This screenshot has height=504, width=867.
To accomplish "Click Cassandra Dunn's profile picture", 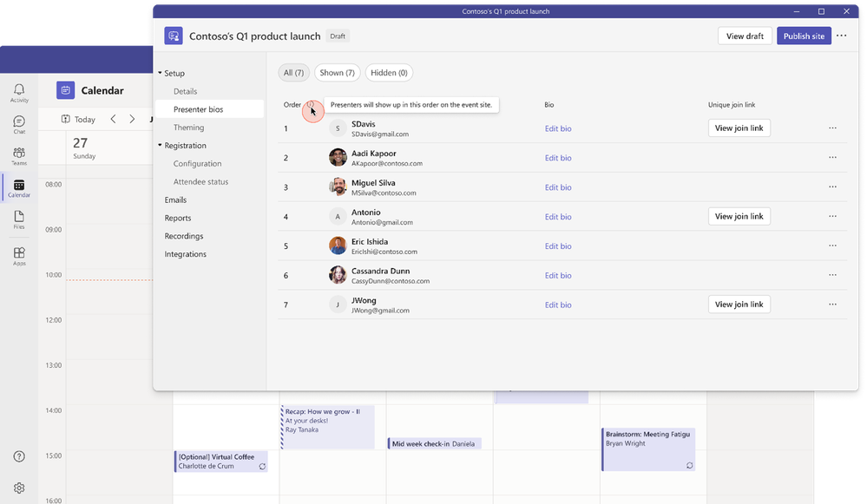I will pyautogui.click(x=338, y=275).
